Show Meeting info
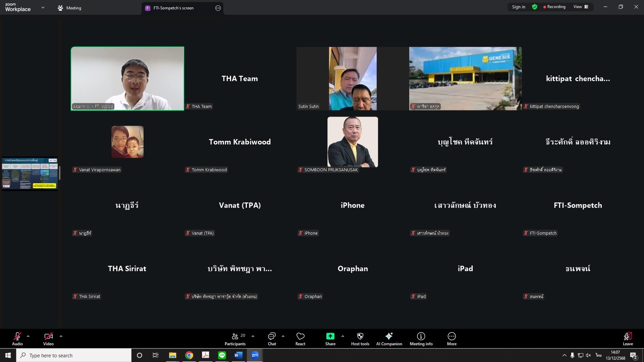The height and width of the screenshot is (362, 644). (x=421, y=339)
